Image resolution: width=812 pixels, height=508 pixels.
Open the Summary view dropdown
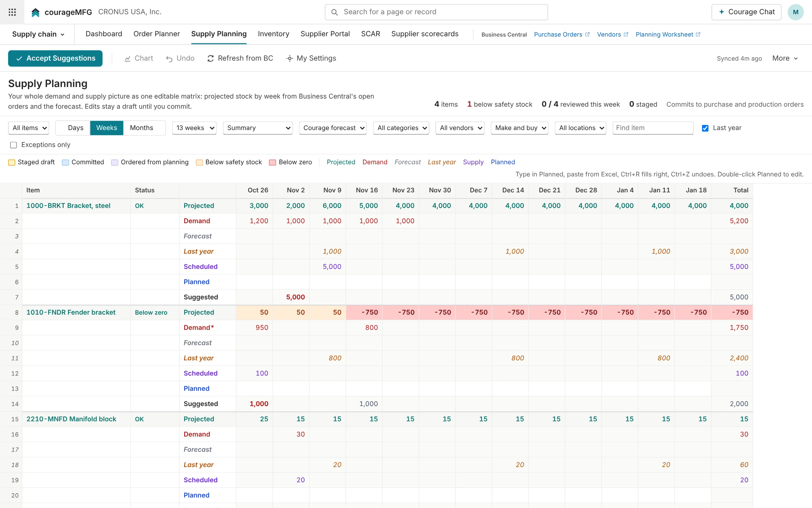coord(258,128)
